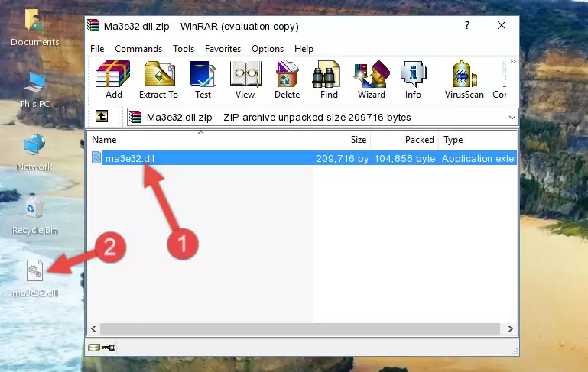Sort files by the Size column
The image size is (588, 372).
pyautogui.click(x=342, y=140)
